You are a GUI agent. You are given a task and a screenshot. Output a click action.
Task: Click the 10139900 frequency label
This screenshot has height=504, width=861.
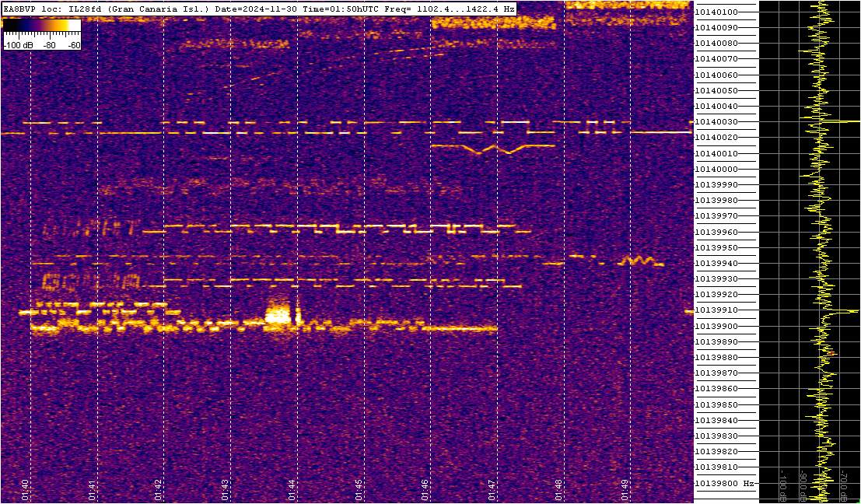click(716, 326)
